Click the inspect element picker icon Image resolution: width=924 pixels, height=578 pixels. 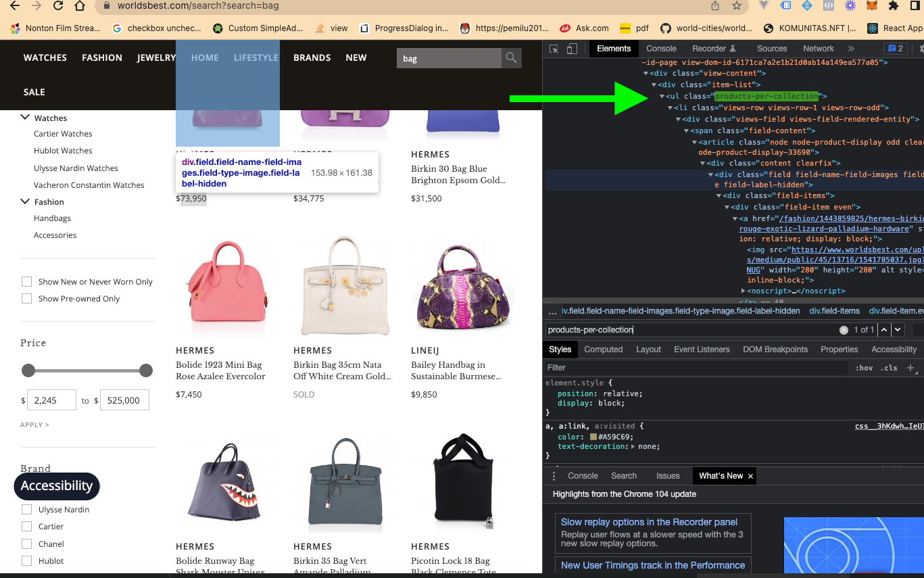pyautogui.click(x=554, y=49)
